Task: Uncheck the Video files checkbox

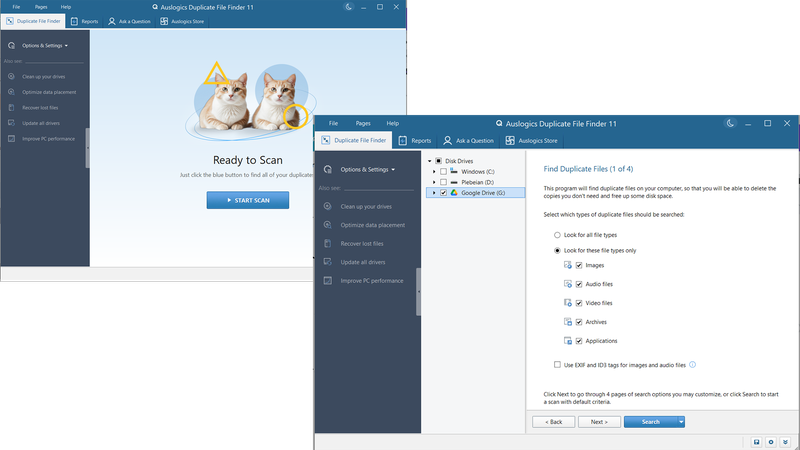Action: click(579, 303)
